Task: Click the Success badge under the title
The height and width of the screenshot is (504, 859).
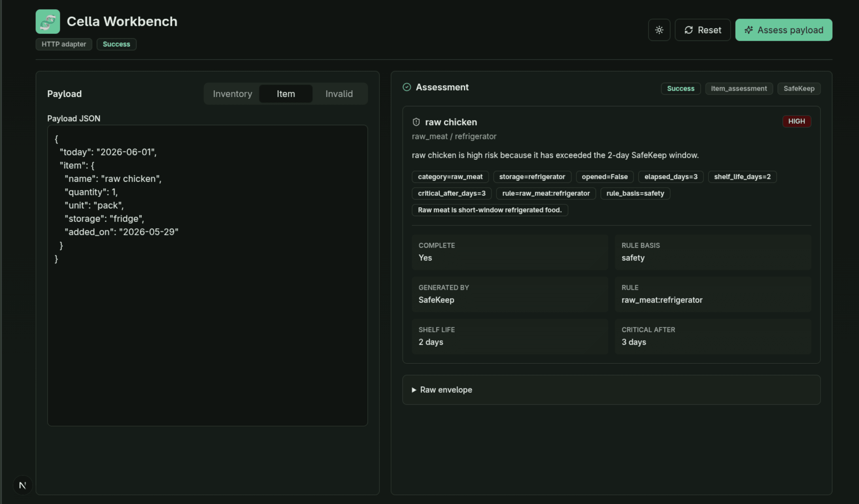Action: [116, 44]
